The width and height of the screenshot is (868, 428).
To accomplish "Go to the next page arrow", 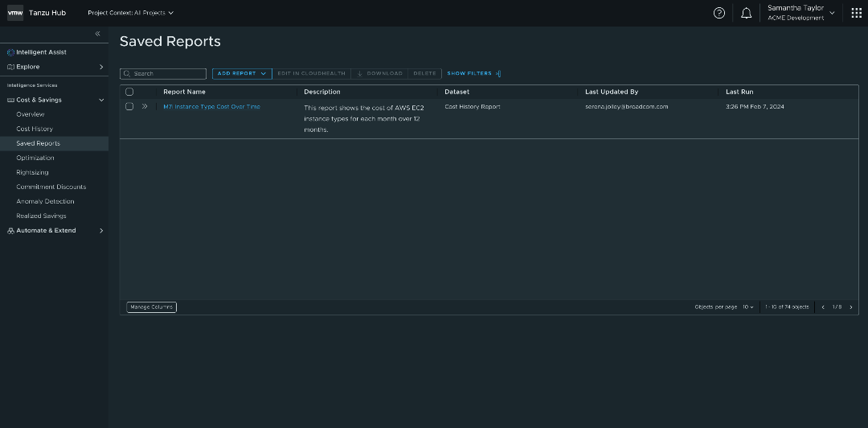I will [x=851, y=307].
